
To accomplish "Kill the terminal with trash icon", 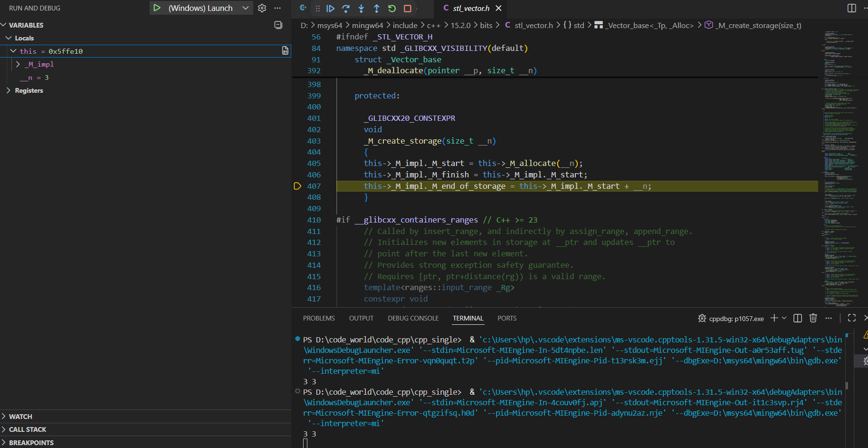I will [813, 318].
